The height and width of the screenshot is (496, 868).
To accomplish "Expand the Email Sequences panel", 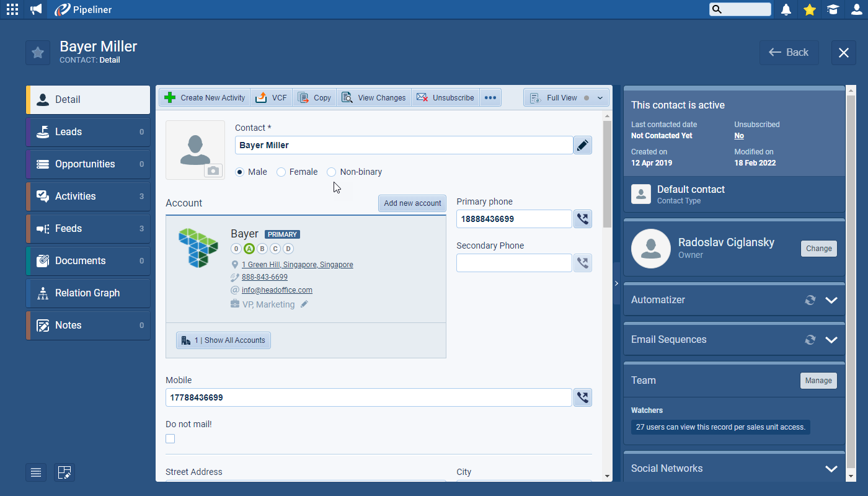I will tap(831, 340).
